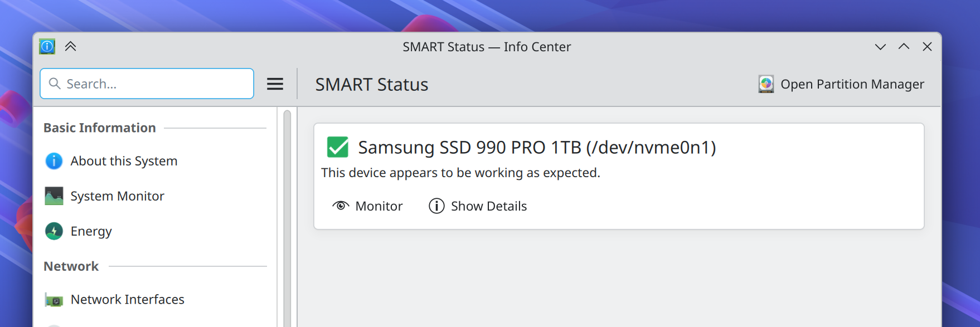Click inside the Search field
The image size is (980, 327).
click(145, 84)
